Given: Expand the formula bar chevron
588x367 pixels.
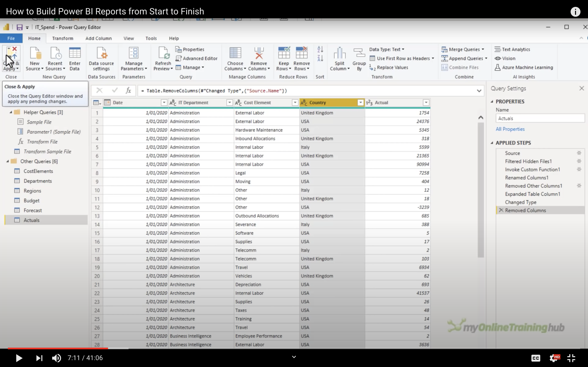Looking at the screenshot, I should (x=479, y=91).
